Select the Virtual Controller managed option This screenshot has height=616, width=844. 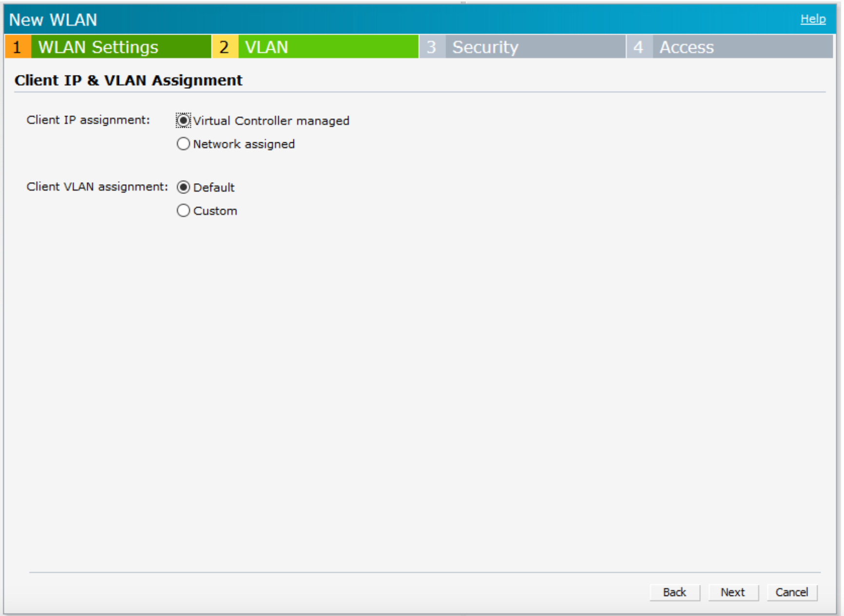(183, 121)
